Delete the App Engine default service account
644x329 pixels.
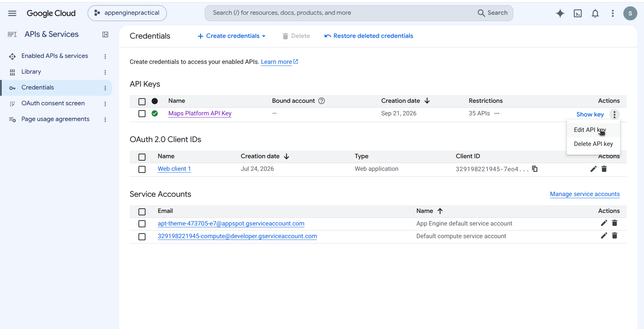[615, 223]
